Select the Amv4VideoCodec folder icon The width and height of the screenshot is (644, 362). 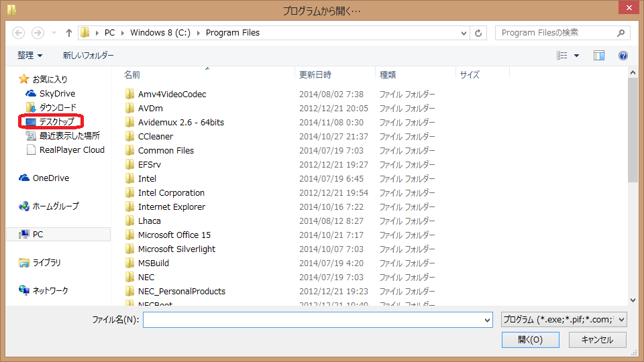coord(129,94)
